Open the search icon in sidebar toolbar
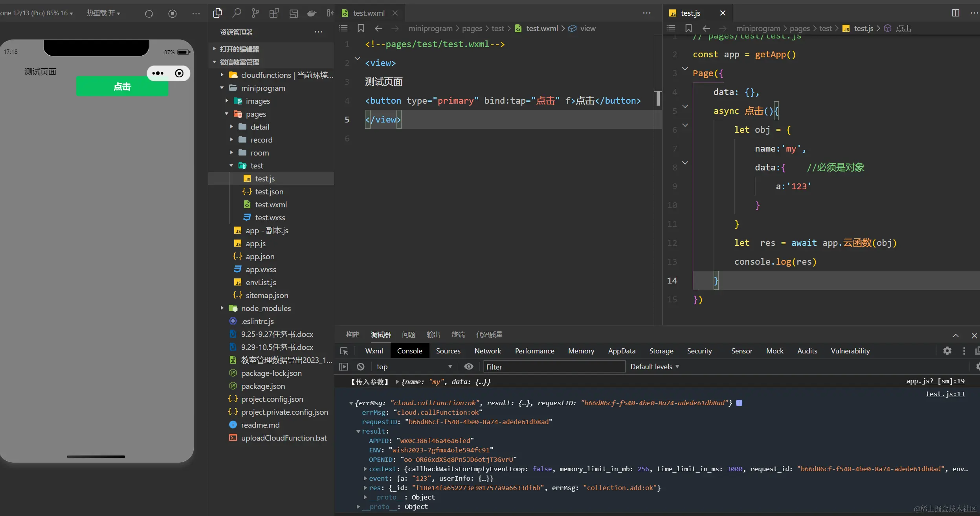 [237, 13]
